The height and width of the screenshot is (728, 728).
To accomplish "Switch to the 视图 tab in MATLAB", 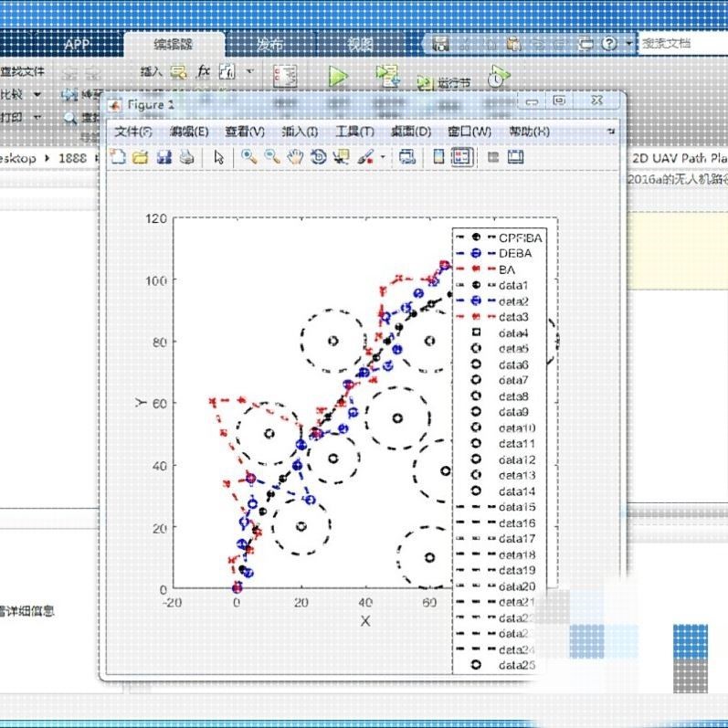I will pyautogui.click(x=360, y=45).
